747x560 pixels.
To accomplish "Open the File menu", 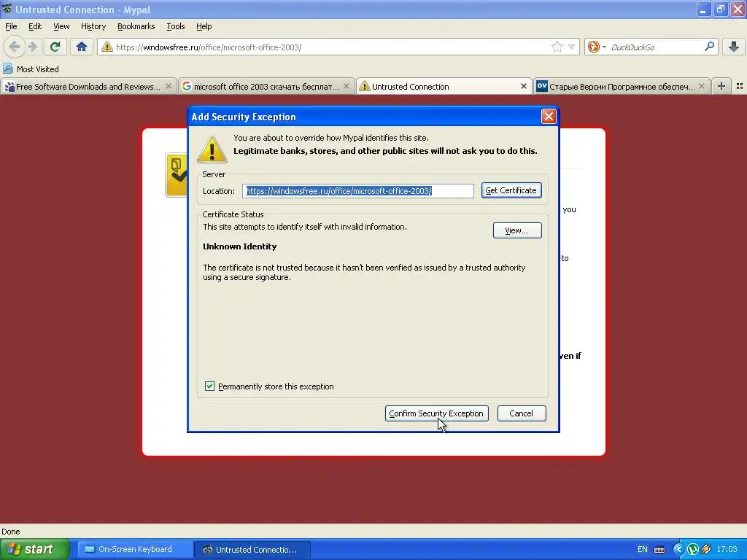I will tap(11, 26).
